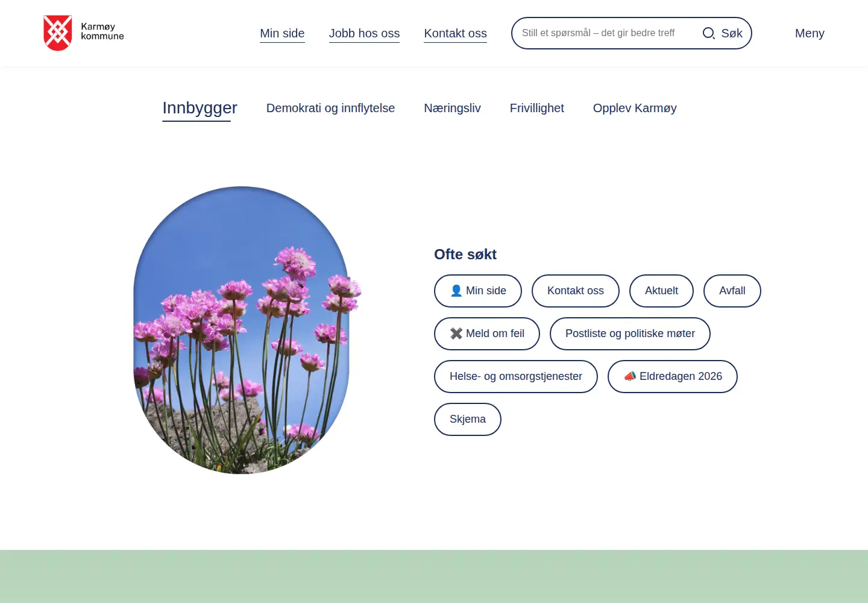Image resolution: width=868 pixels, height=603 pixels.
Task: Open the Frivillighet tab
Action: tap(536, 108)
